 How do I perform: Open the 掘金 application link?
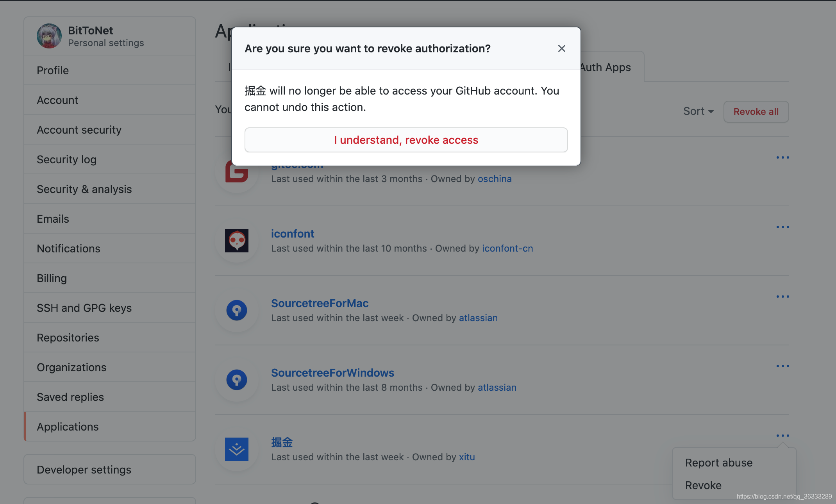click(282, 442)
